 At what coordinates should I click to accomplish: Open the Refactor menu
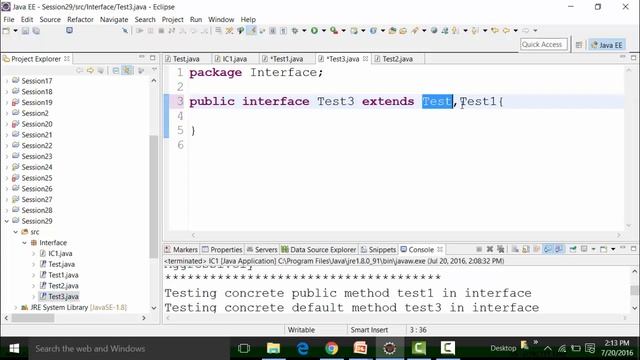point(80,20)
